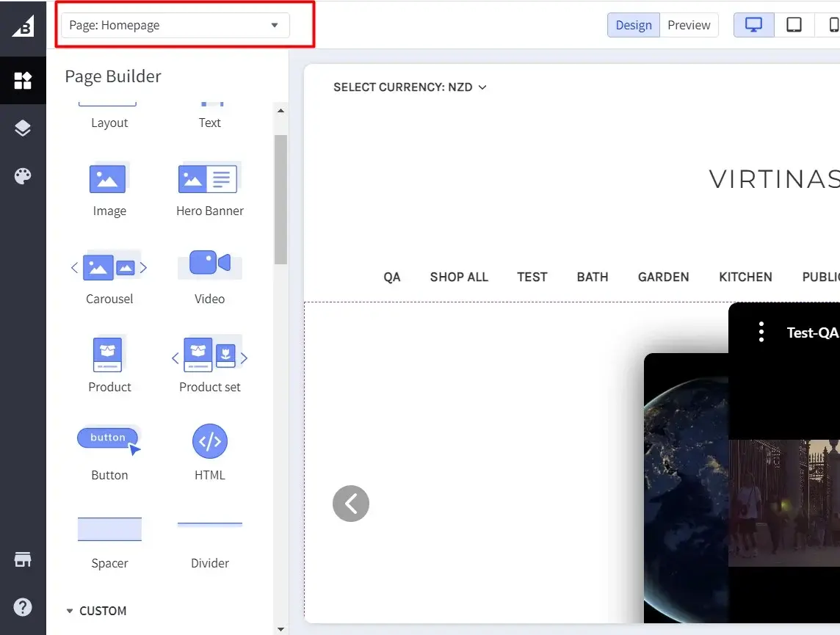
Task: Open the Test-QA kebab menu
Action: point(761,332)
